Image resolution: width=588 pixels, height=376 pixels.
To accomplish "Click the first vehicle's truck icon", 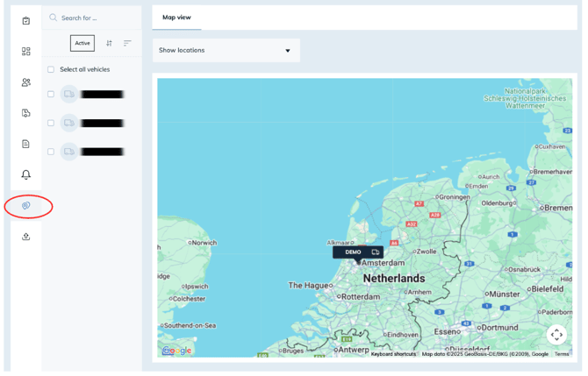I will coord(69,94).
